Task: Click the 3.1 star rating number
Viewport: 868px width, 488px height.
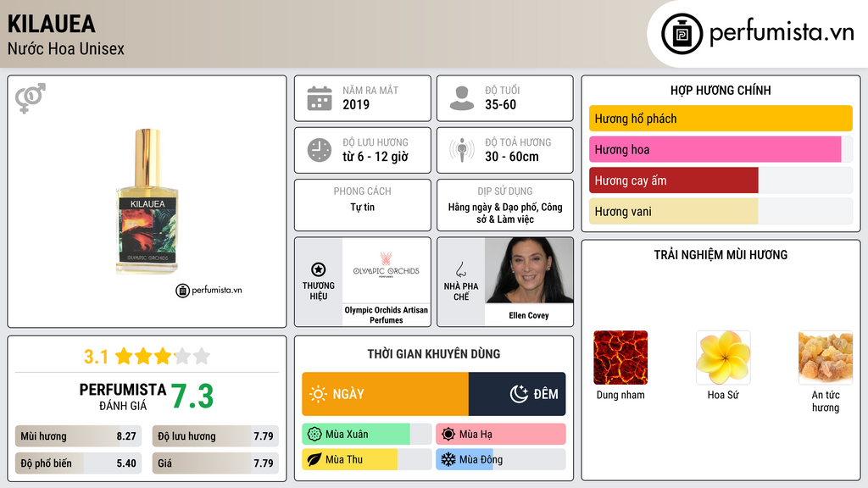Action: pyautogui.click(x=96, y=357)
